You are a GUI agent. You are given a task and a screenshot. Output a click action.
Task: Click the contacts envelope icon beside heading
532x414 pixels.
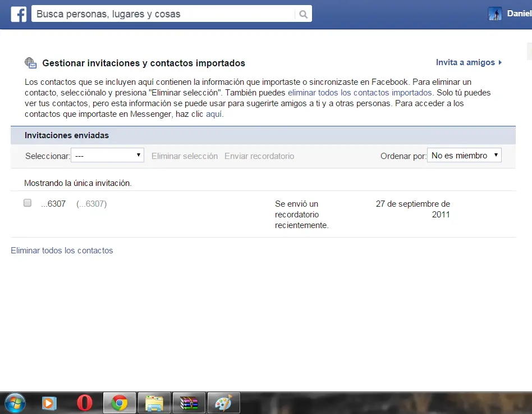pos(30,63)
